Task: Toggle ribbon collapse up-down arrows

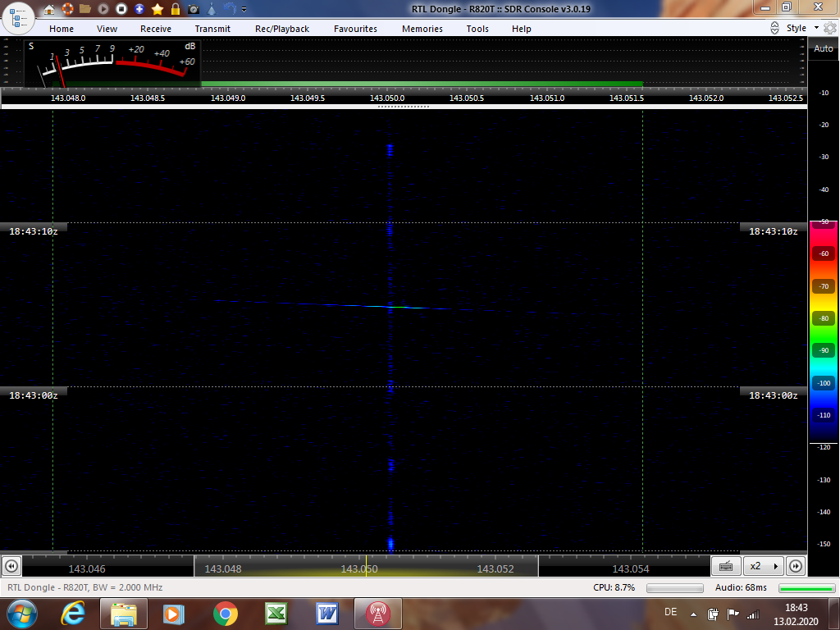Action: [774, 29]
